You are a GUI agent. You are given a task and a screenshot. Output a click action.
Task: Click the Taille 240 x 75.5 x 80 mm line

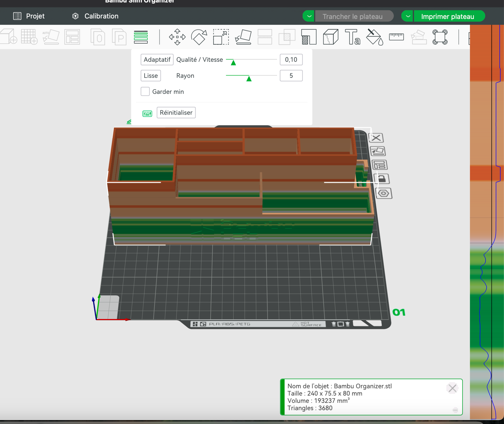(x=325, y=394)
